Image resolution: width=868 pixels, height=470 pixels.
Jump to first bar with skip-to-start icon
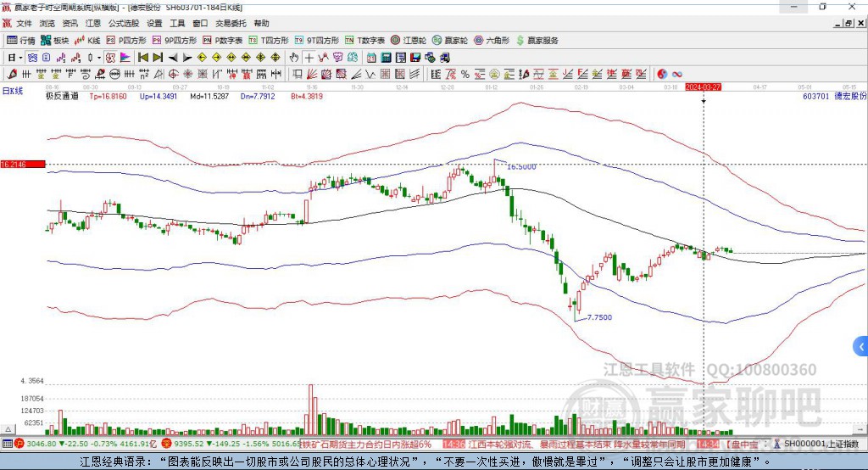(142, 58)
